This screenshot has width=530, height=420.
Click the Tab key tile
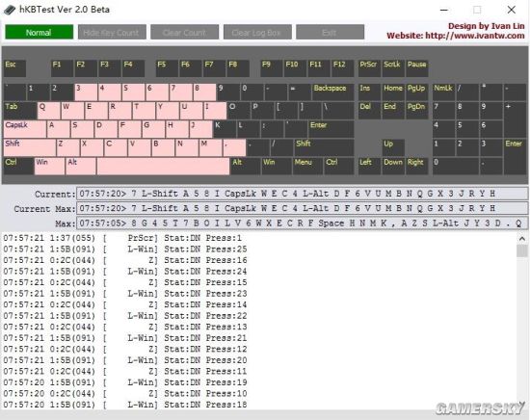point(20,111)
